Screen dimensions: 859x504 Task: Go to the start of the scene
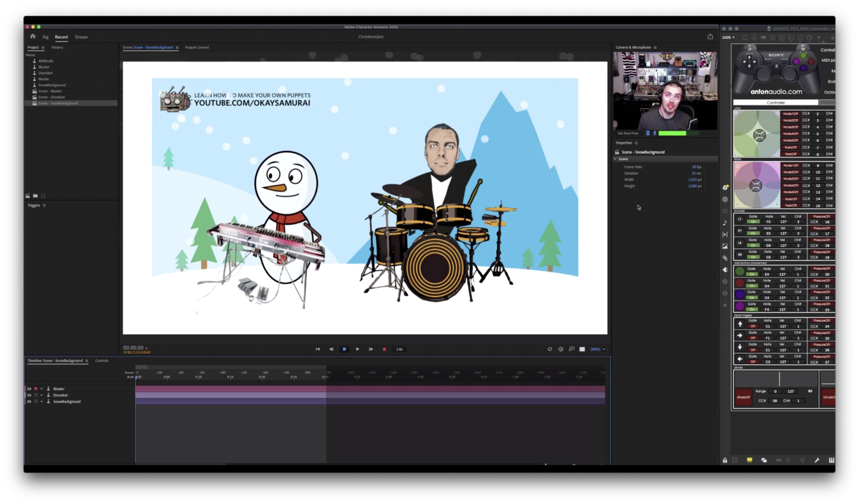tap(317, 349)
